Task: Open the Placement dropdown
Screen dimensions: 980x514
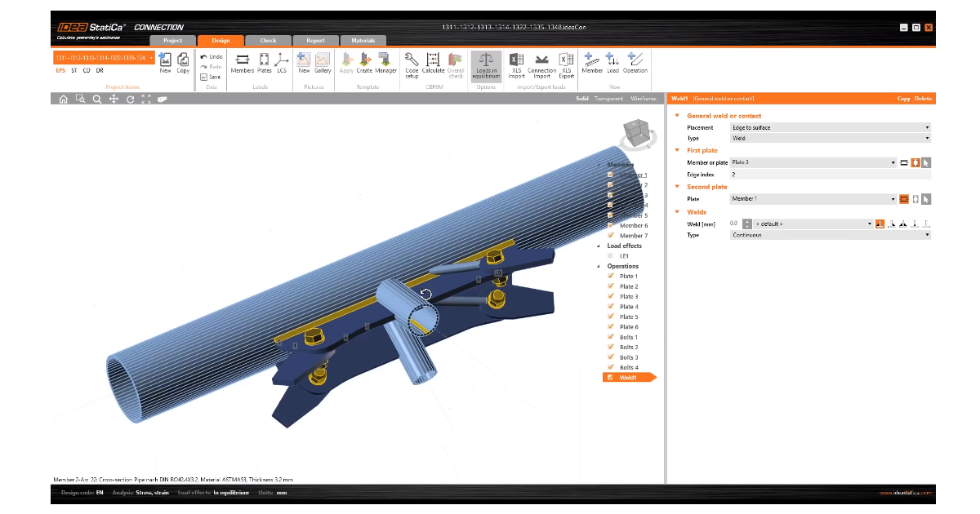Action: point(830,127)
